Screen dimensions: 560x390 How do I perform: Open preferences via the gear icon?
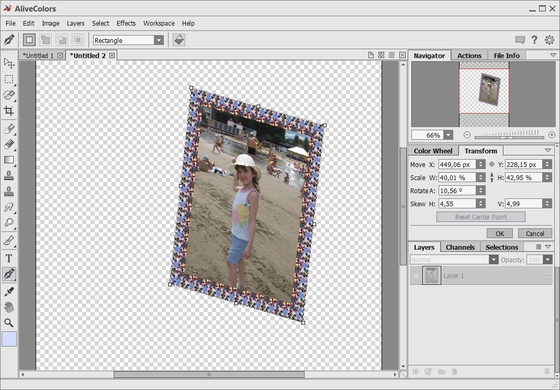[549, 40]
